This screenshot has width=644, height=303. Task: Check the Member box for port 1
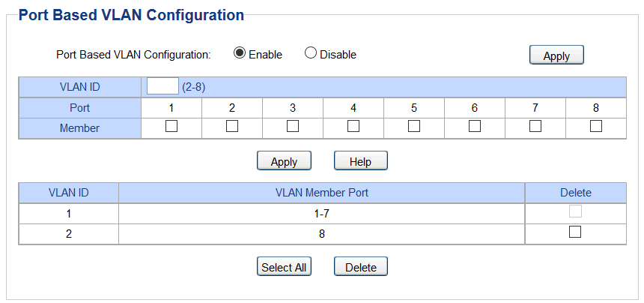click(x=171, y=127)
